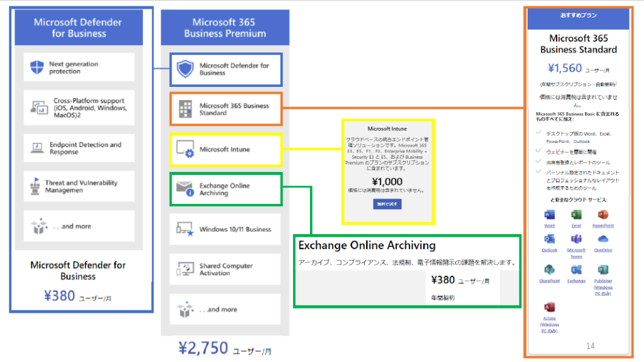Open the Word link
This screenshot has height=362, width=644.
[549, 226]
